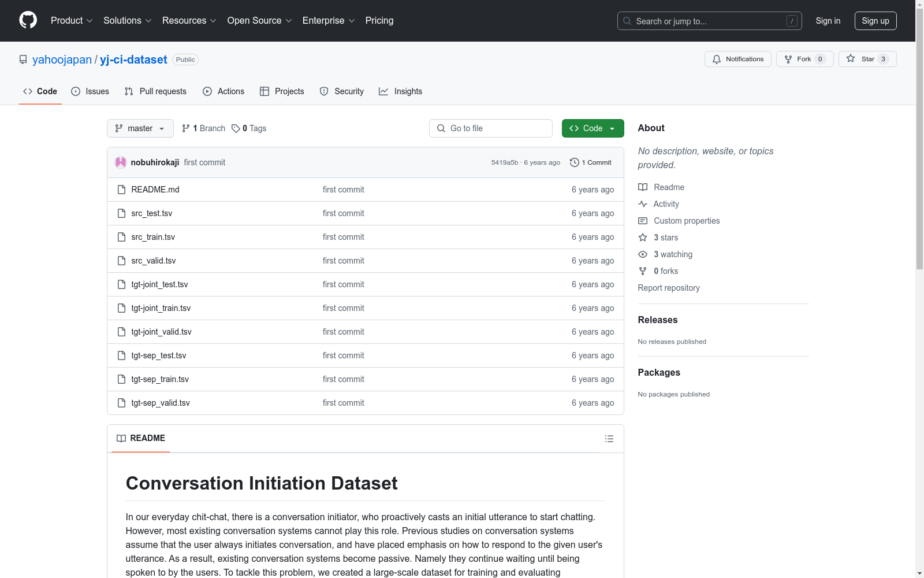Image resolution: width=924 pixels, height=578 pixels.
Task: Open the README outline list icon
Action: click(609, 439)
